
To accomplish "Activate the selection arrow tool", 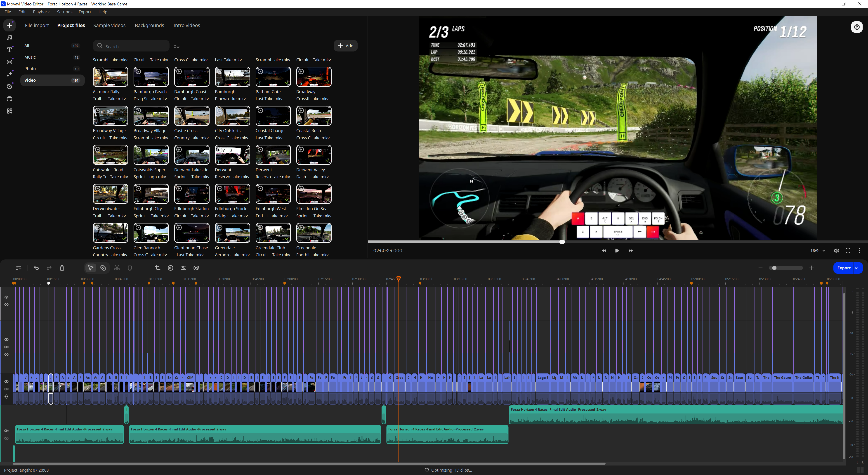I will (91, 268).
